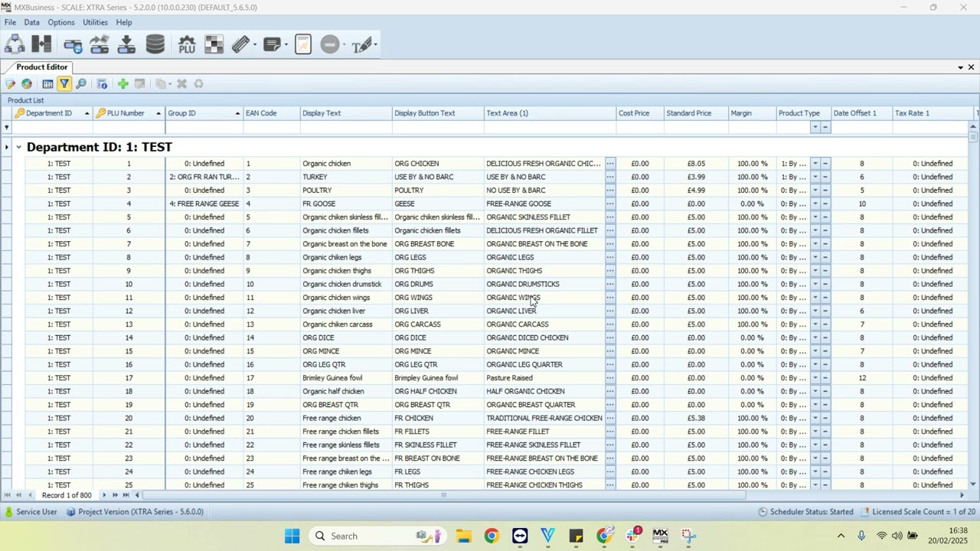The image size is (980, 551).
Task: Toggle the funnel filter button
Action: [x=64, y=84]
